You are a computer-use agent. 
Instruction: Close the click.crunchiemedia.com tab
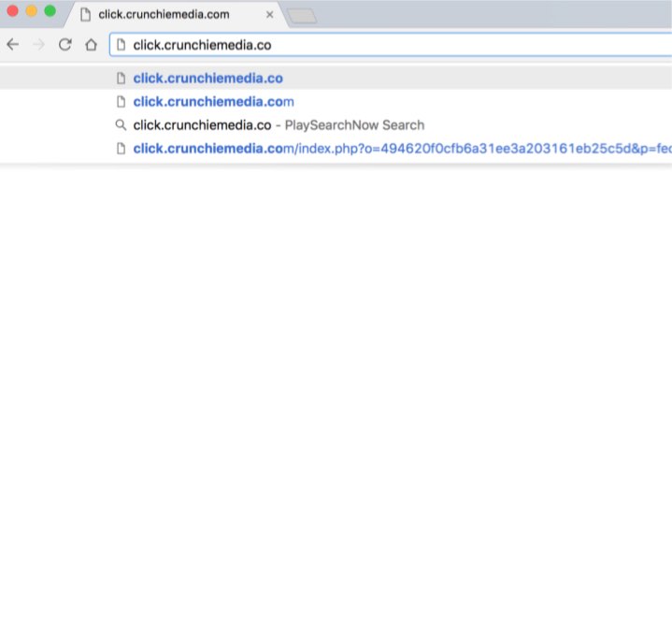[x=270, y=15]
